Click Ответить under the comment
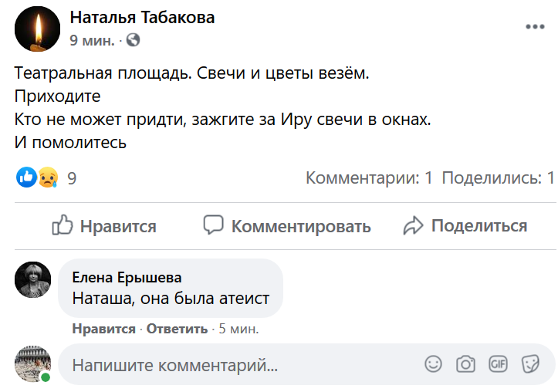Image resolution: width=558 pixels, height=392 pixels. (177, 328)
